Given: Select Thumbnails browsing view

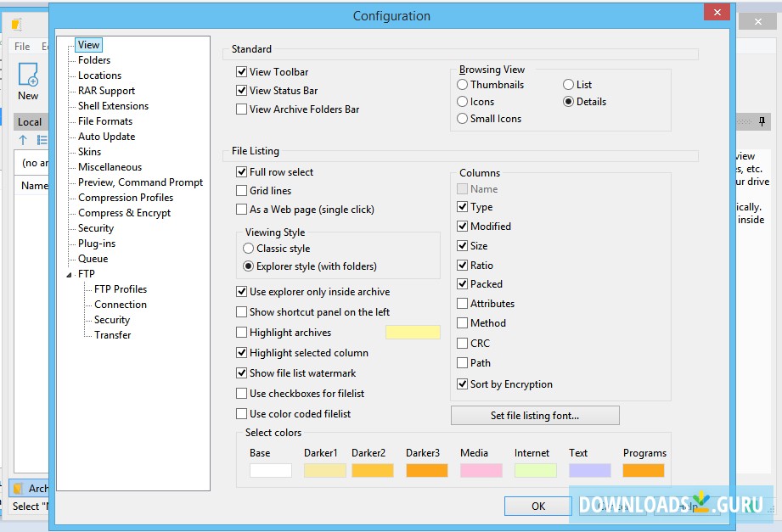Looking at the screenshot, I should pos(462,85).
